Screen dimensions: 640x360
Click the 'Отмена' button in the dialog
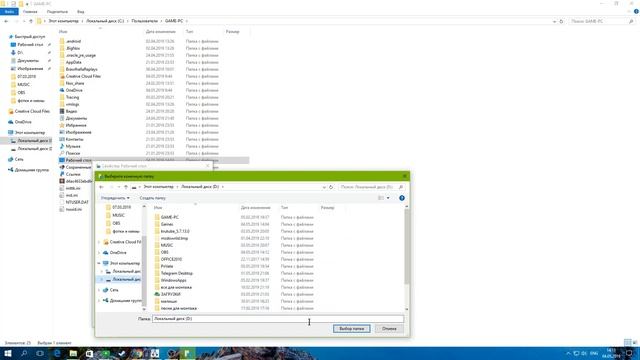click(x=389, y=329)
